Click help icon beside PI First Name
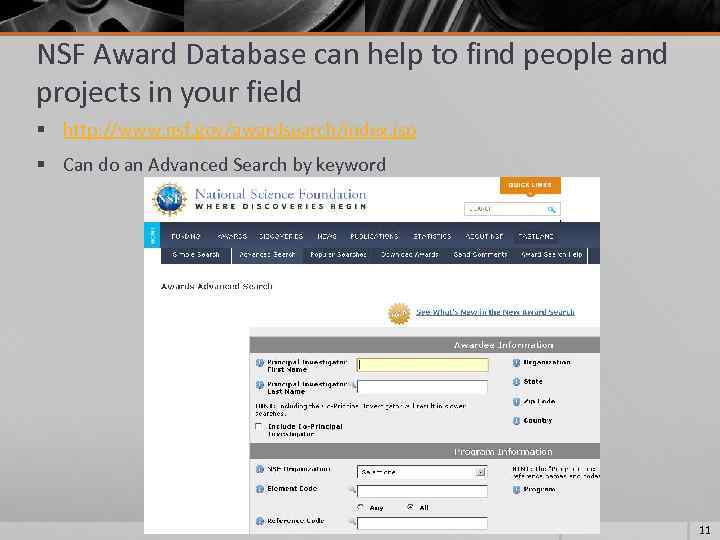The image size is (720, 540). (260, 363)
